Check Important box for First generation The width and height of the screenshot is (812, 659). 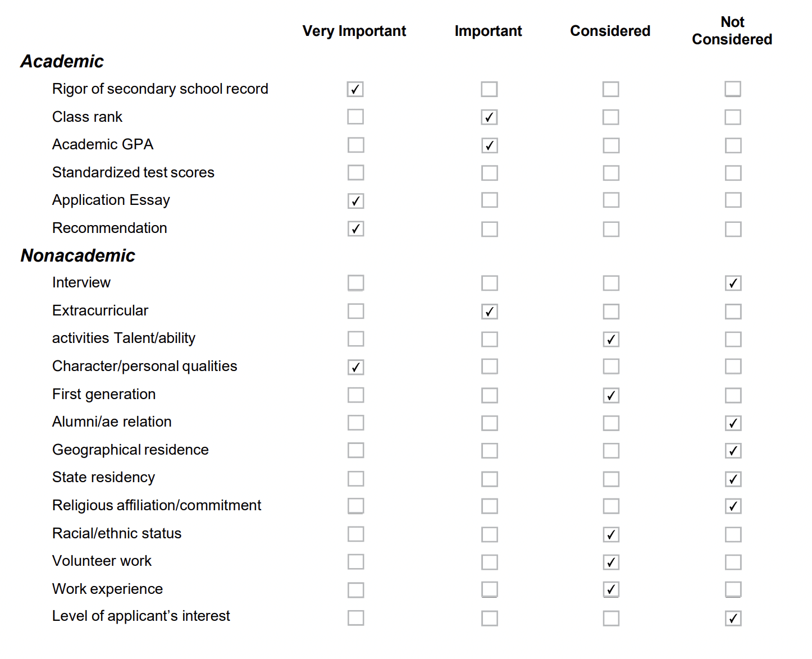click(489, 395)
